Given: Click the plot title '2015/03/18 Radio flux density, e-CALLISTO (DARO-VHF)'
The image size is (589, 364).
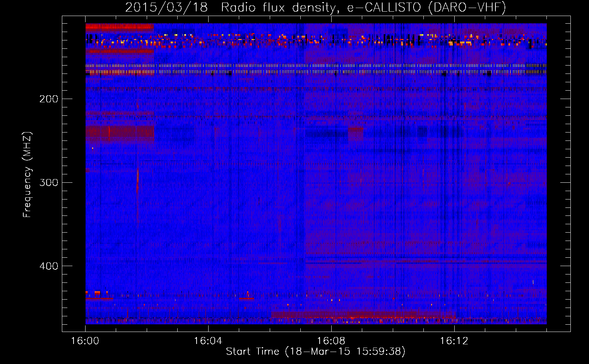Looking at the screenshot, I should point(316,7).
